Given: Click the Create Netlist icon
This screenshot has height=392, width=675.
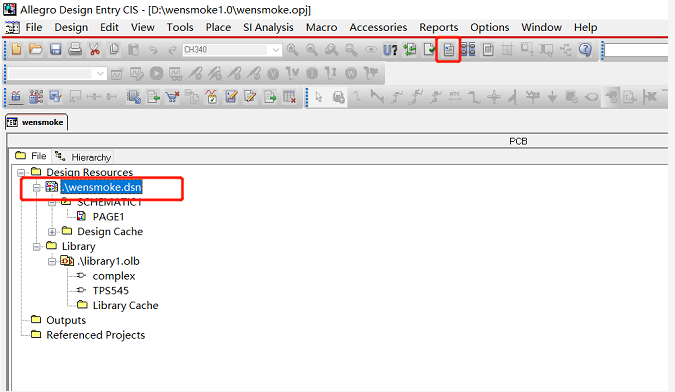Looking at the screenshot, I should 449,50.
